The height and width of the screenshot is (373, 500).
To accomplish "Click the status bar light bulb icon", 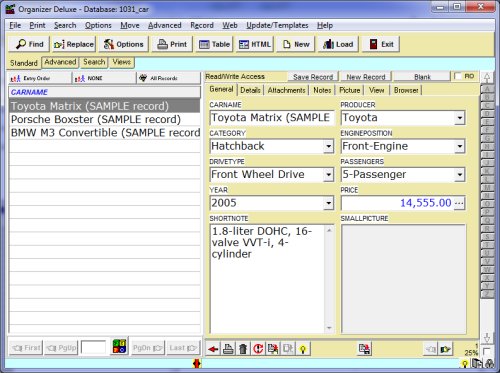I will point(464,364).
